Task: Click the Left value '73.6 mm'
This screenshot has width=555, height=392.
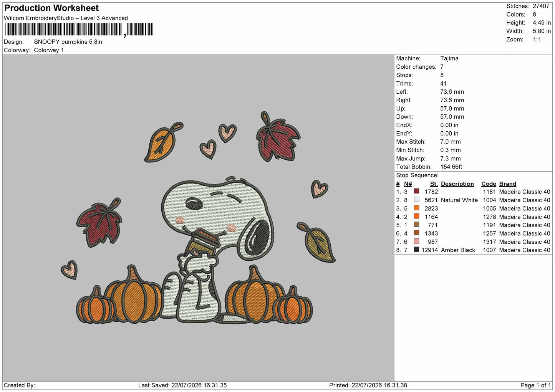Action: pyautogui.click(x=452, y=92)
